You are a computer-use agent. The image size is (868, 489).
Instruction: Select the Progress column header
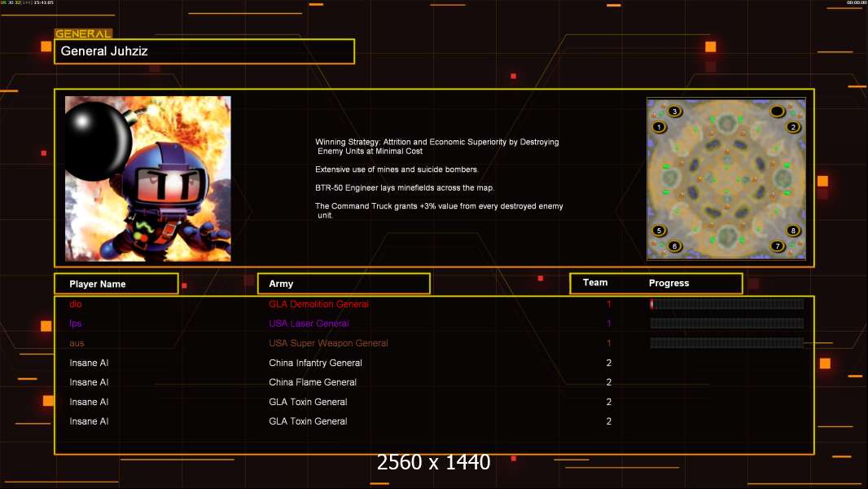point(669,283)
